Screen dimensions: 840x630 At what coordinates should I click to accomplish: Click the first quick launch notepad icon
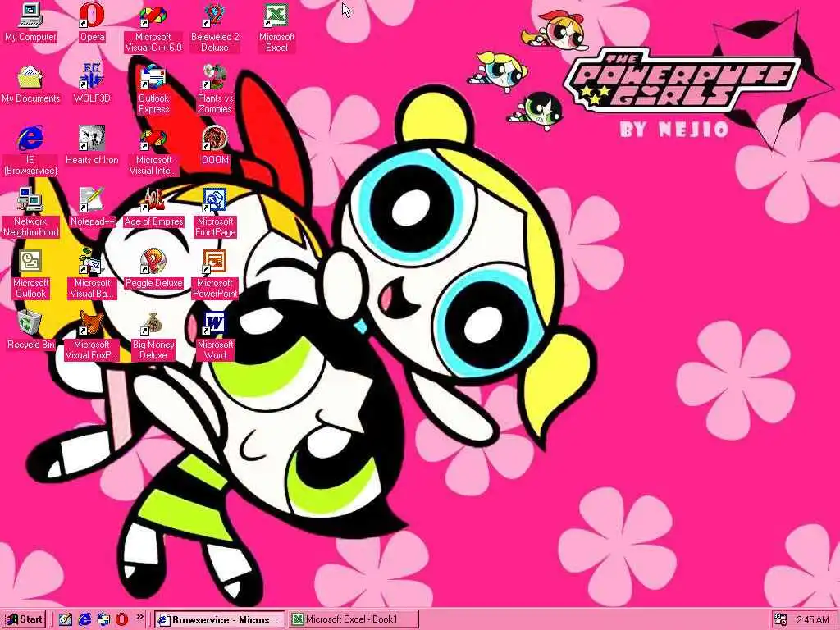pos(66,619)
